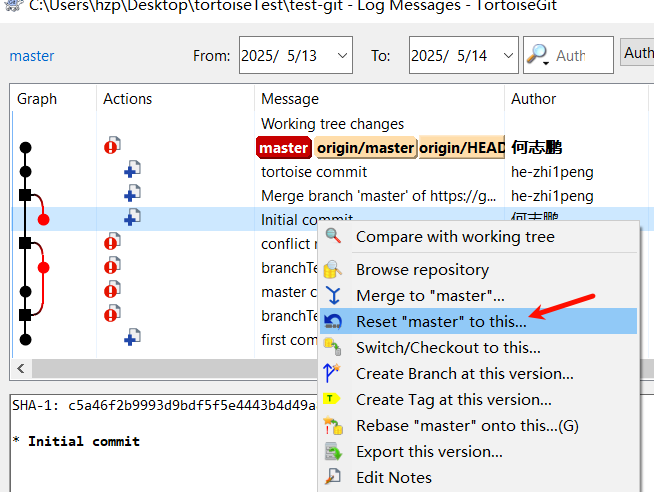Click the origin/master label
The width and height of the screenshot is (654, 492).
pos(365,148)
